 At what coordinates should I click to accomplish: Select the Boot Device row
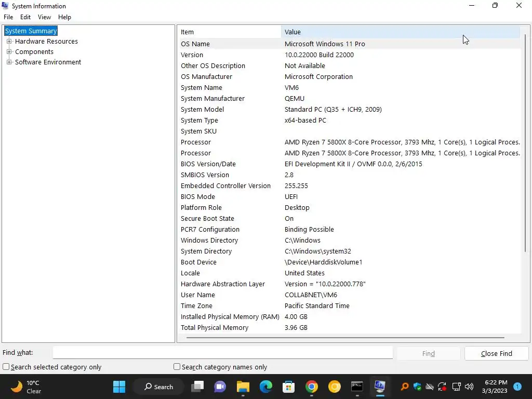pos(349,262)
